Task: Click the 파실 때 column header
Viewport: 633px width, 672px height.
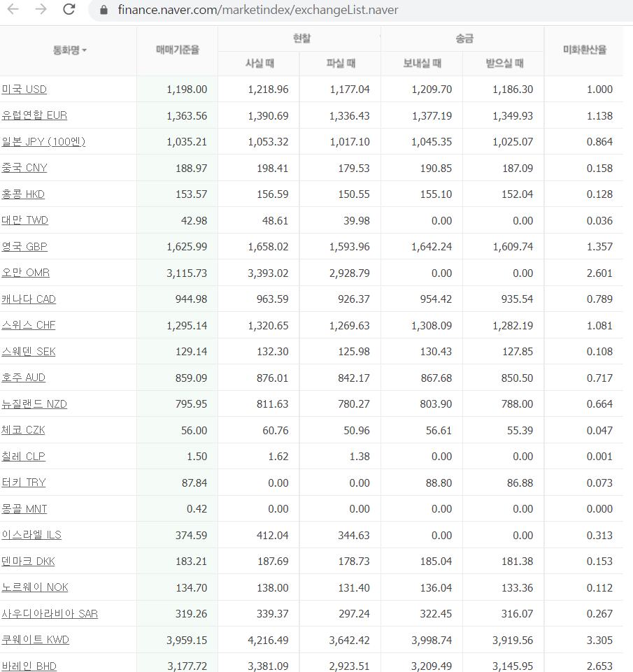Action: pyautogui.click(x=341, y=64)
